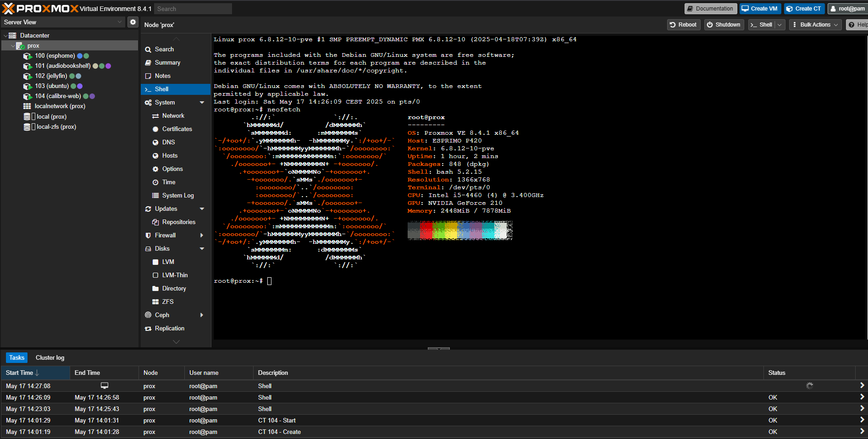Collapse the System section arrow

pos(202,103)
